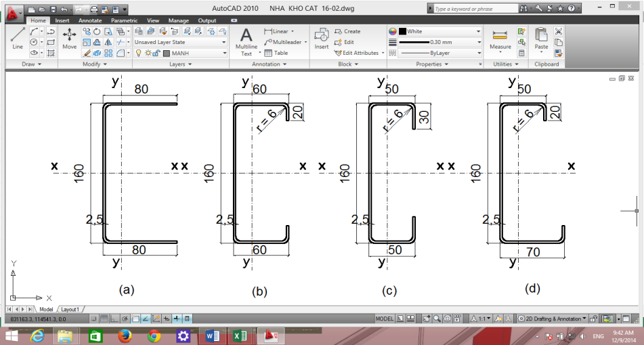Toggle Object Snap in status bar

tap(135, 319)
